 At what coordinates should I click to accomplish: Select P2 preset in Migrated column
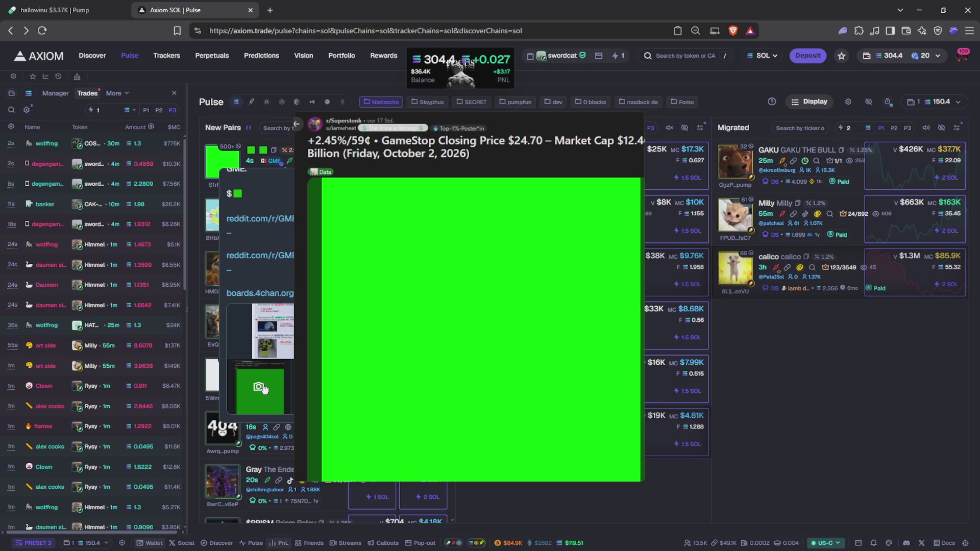[894, 128]
